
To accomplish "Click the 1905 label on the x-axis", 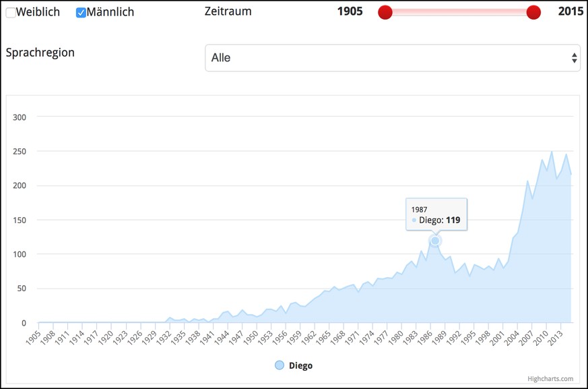I will coord(34,336).
